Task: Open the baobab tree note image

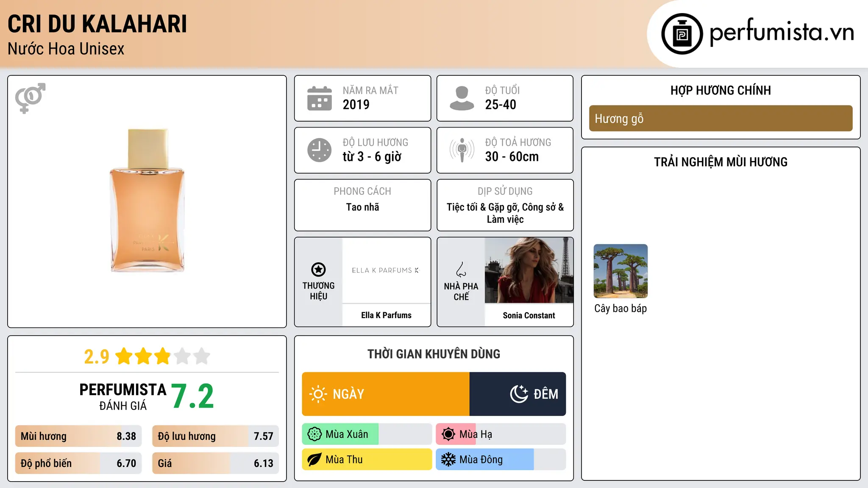Action: coord(621,271)
